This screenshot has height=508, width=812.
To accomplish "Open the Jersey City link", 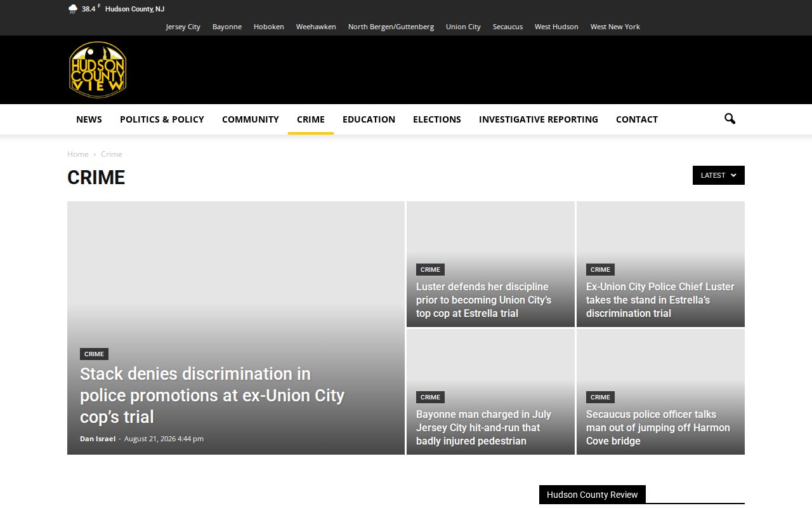I will [x=183, y=27].
